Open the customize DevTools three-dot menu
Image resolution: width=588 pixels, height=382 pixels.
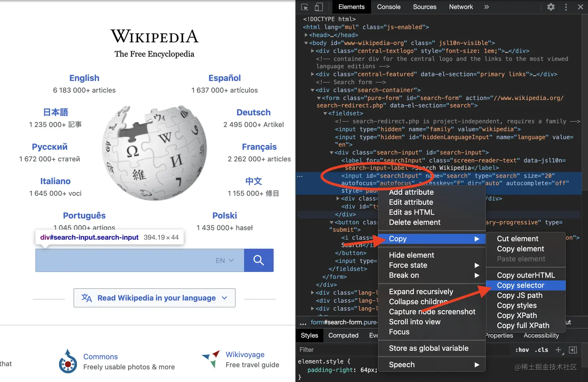point(566,7)
